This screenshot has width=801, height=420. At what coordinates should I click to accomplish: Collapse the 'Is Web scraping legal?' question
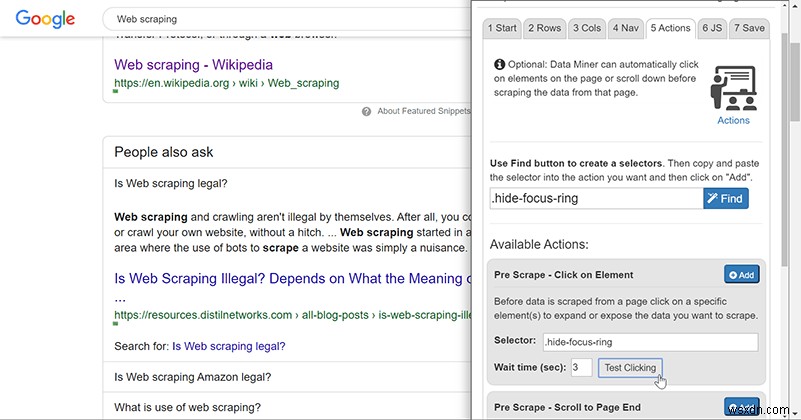(171, 183)
